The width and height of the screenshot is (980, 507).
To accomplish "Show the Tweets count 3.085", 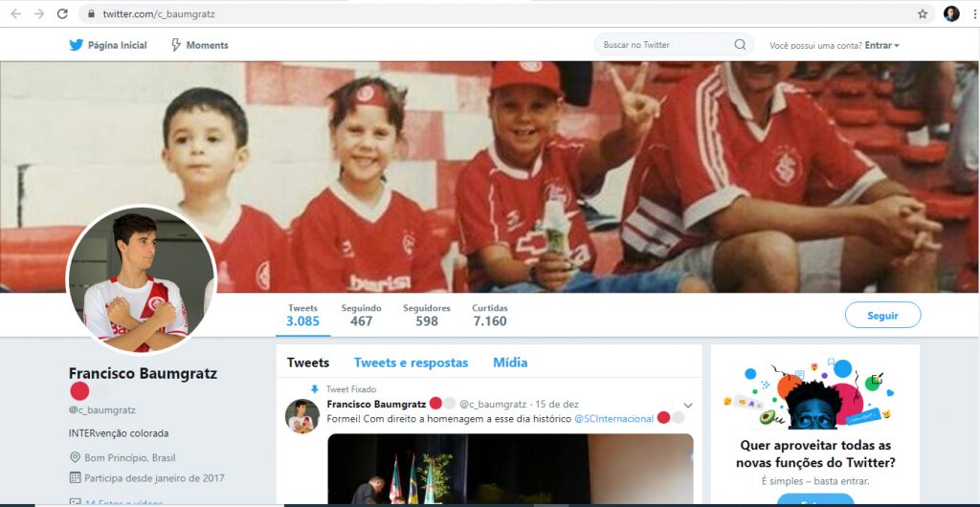I will pos(303,316).
